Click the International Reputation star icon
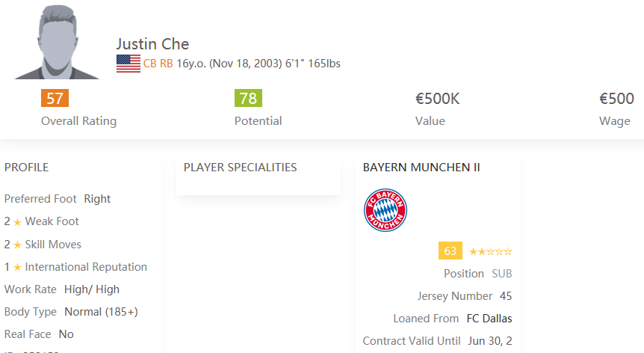The image size is (644, 353). (17, 268)
